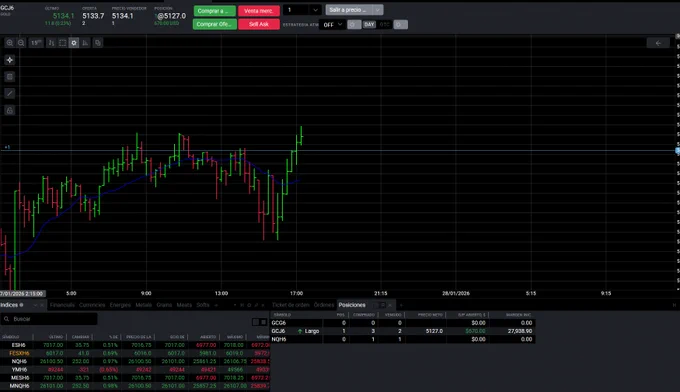Select the dashed rectangle selection tool
680x392 pixels.
(62, 42)
